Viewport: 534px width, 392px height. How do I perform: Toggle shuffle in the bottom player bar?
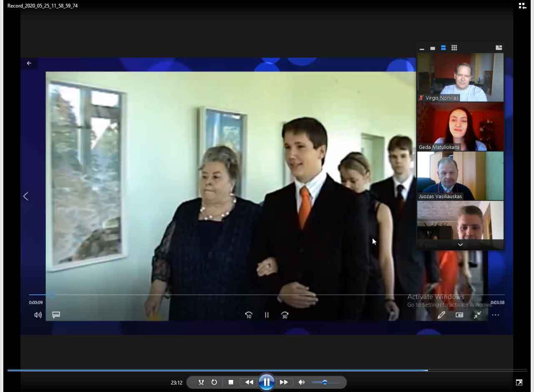click(201, 382)
